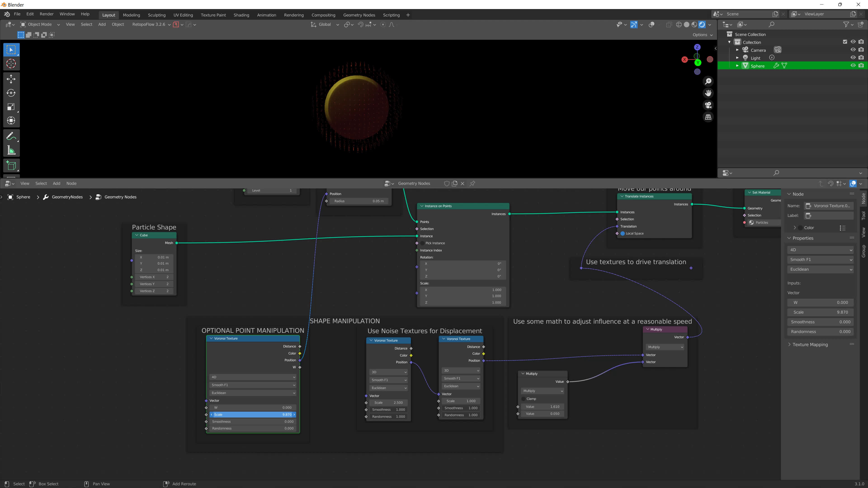Switch to Wireframe viewport shading
The height and width of the screenshot is (488, 868).
(x=679, y=24)
